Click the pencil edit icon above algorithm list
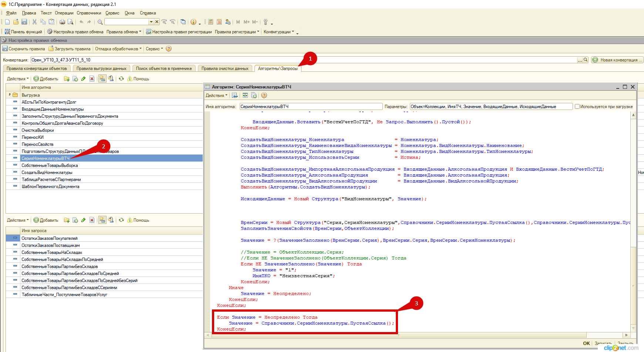644x352 pixels. click(84, 79)
